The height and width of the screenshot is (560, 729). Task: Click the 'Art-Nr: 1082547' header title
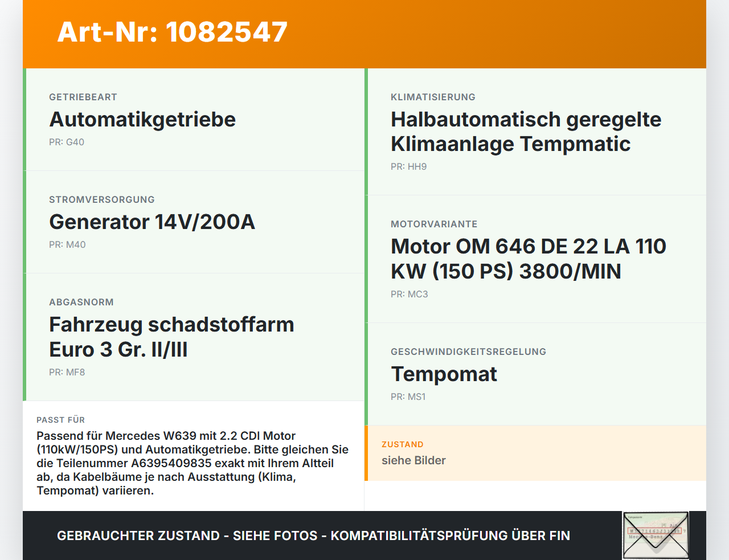pos(173,32)
